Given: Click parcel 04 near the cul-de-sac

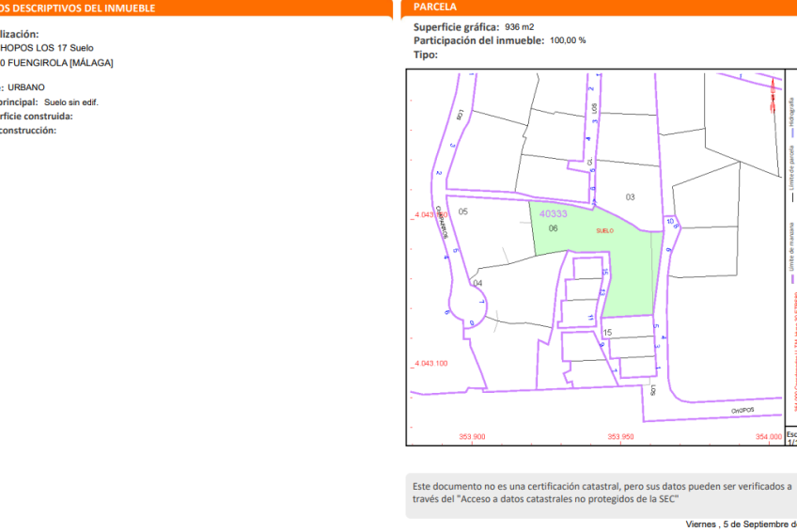Looking at the screenshot, I should [477, 283].
